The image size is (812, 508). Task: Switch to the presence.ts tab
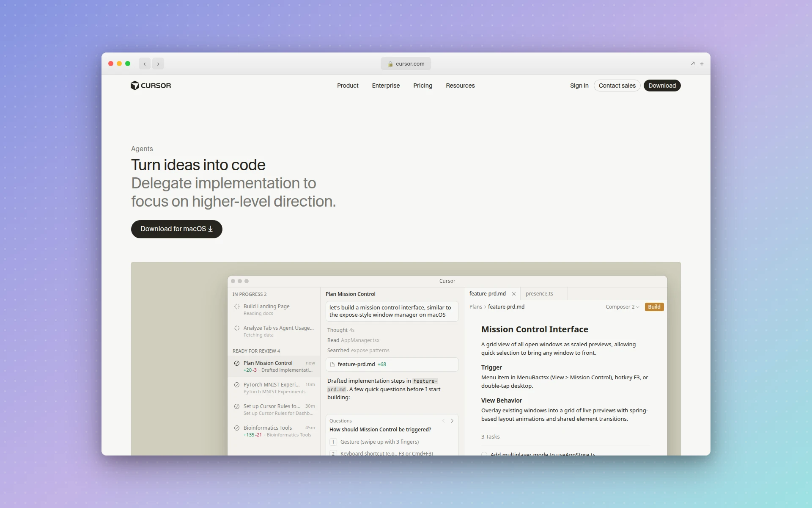pyautogui.click(x=539, y=294)
